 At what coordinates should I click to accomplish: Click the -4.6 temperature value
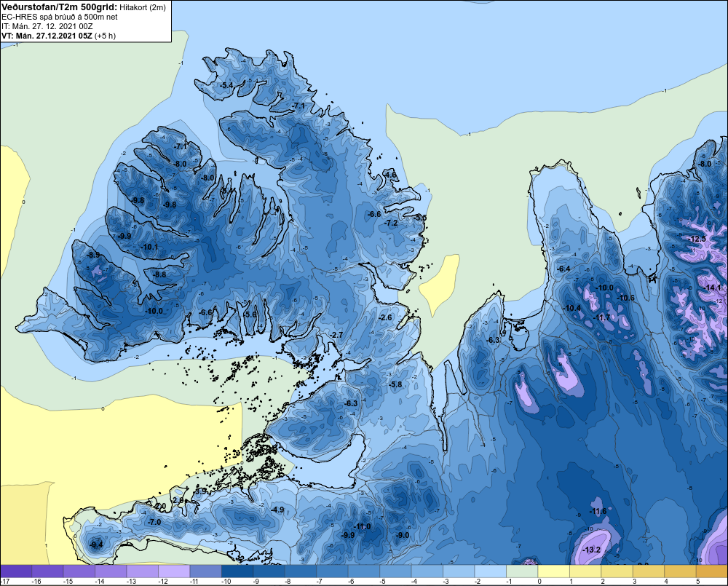[389, 175]
